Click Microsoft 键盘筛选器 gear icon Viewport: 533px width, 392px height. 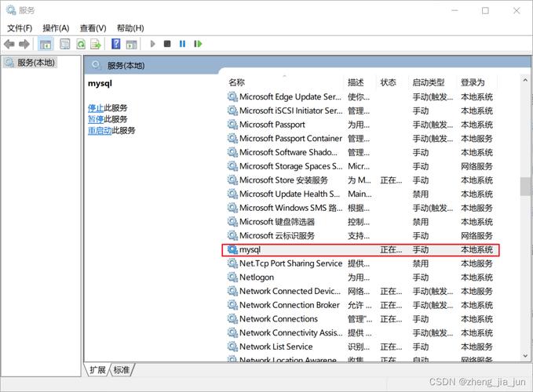coord(232,222)
